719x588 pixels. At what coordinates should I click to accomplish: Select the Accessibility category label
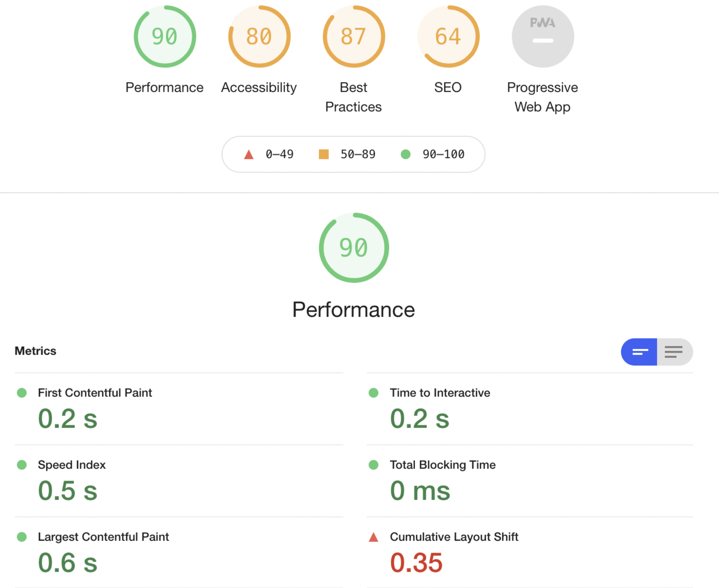(259, 87)
